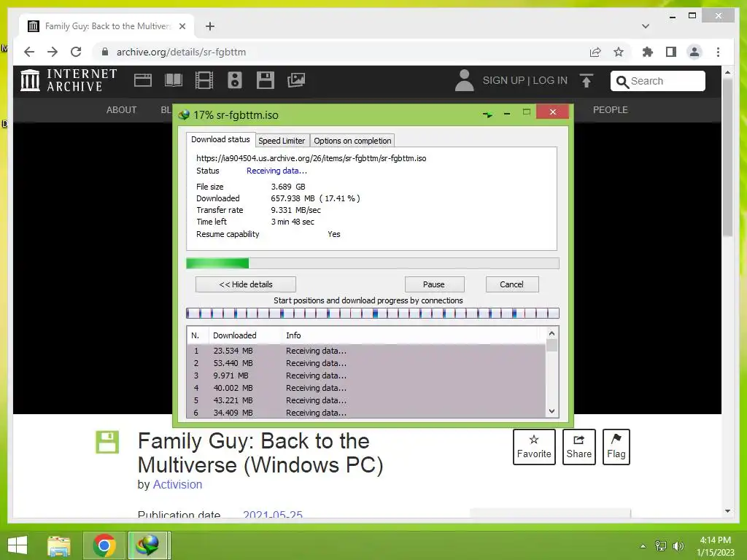
Task: Switch to Download status tab
Action: [x=220, y=139]
